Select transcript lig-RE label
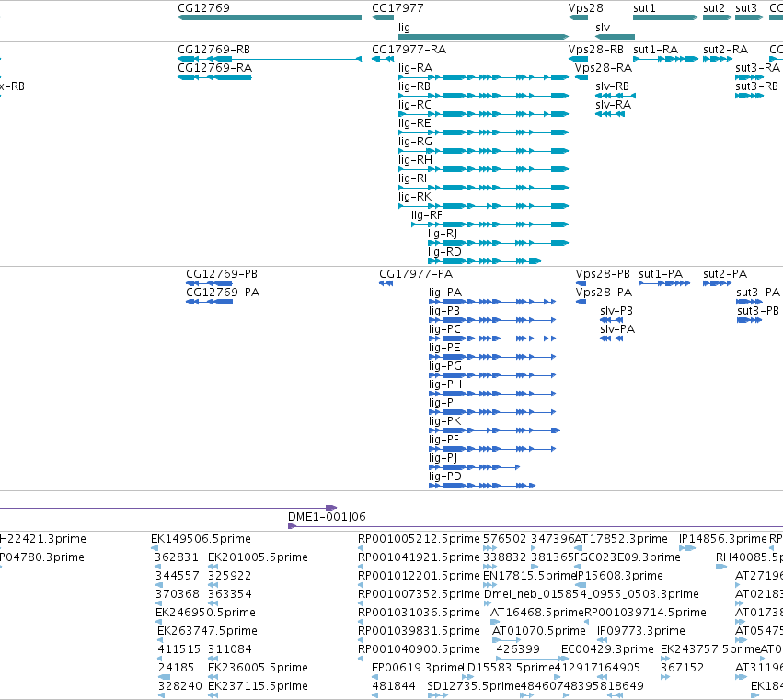Screen dimensions: 783x700 (x=414, y=123)
